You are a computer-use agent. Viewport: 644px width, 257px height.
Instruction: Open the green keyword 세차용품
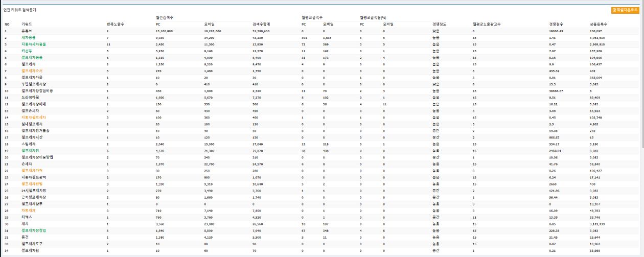(x=29, y=38)
